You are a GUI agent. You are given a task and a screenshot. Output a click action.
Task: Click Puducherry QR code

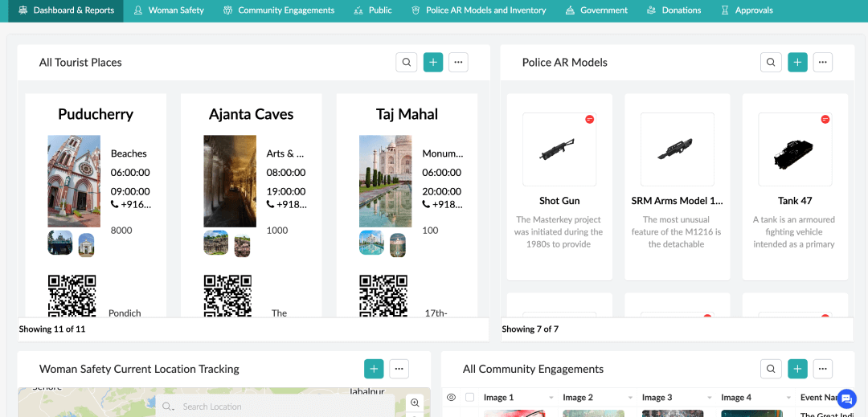[x=72, y=296]
